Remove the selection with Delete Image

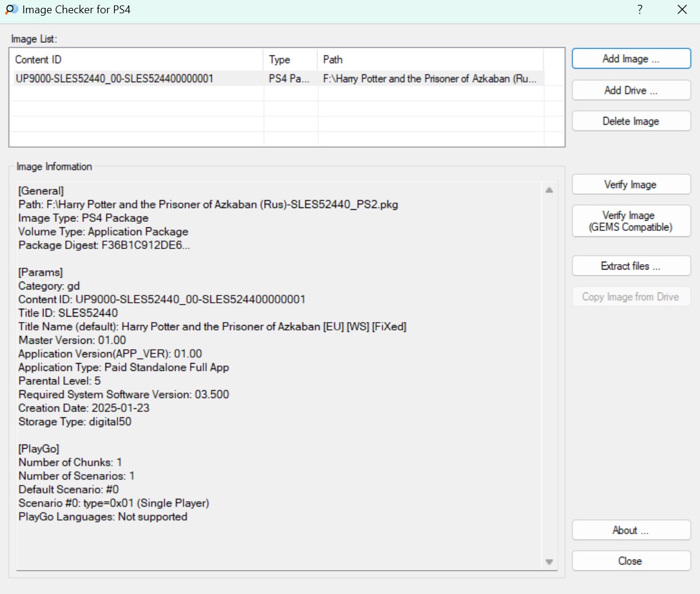pyautogui.click(x=631, y=121)
